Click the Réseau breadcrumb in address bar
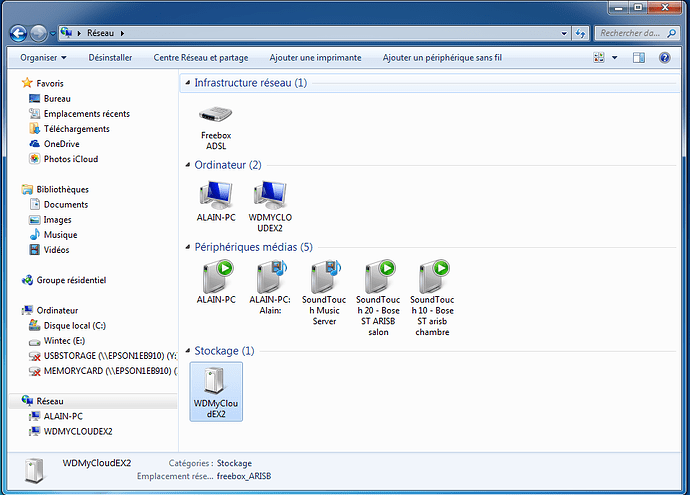This screenshot has height=495, width=690. pyautogui.click(x=100, y=33)
